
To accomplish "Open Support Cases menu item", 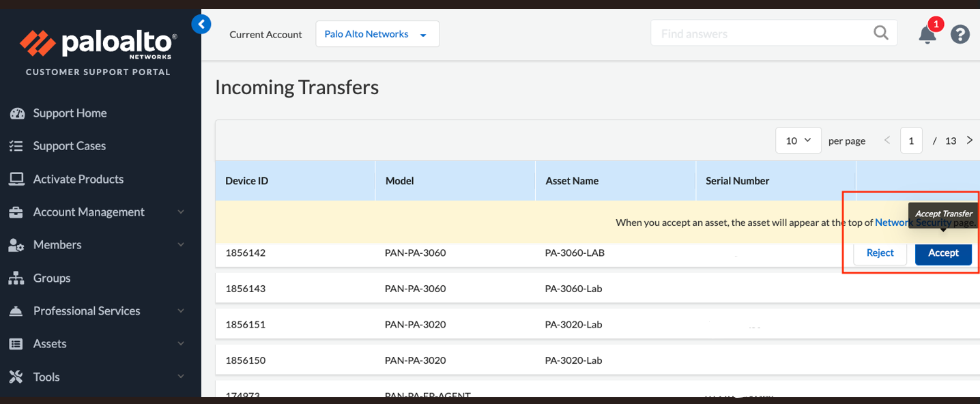I will [70, 146].
